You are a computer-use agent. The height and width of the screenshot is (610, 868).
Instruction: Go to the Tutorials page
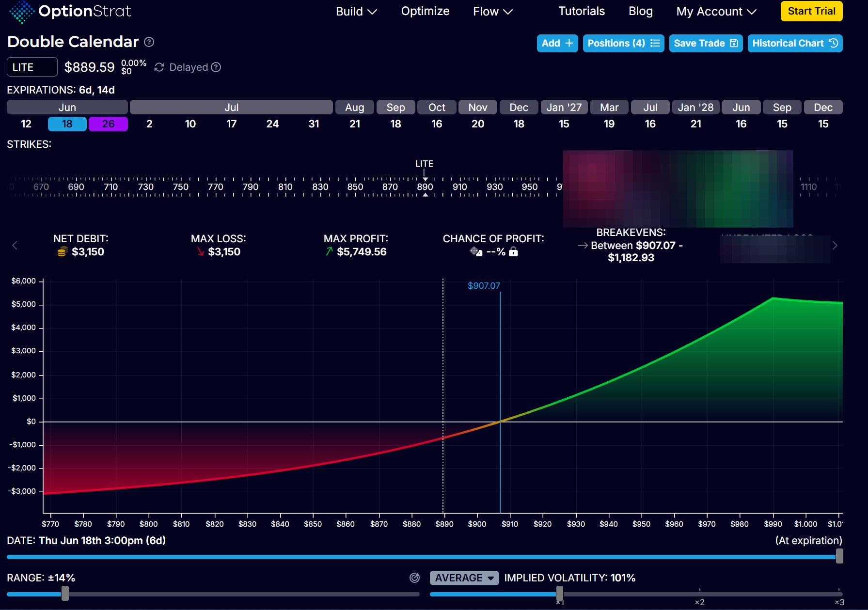(x=582, y=11)
